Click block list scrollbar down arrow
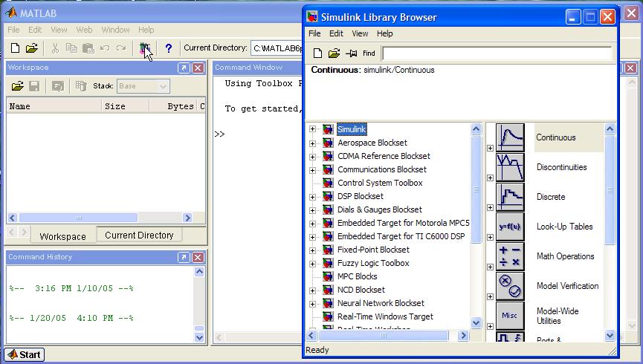Image resolution: width=643 pixels, height=364 pixels. point(610,335)
